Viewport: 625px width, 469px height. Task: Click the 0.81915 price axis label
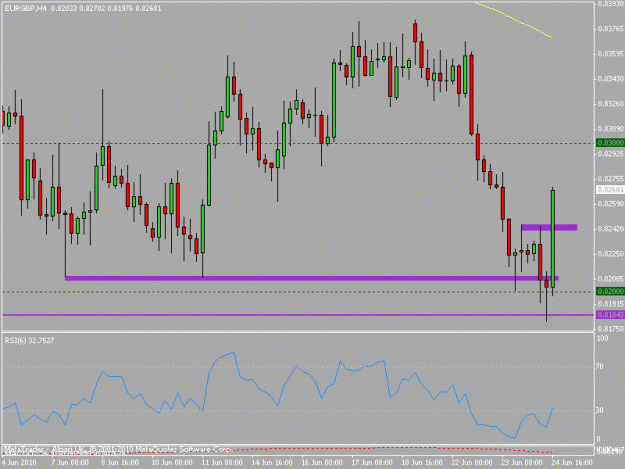point(611,304)
